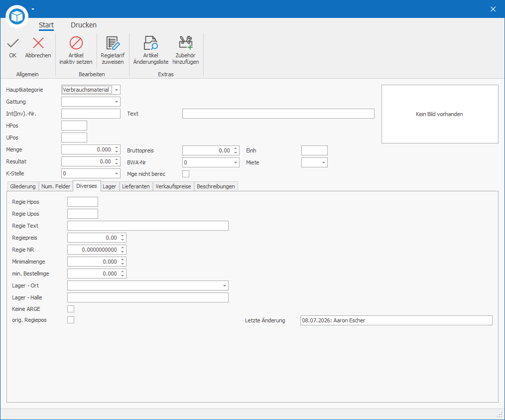This screenshot has height=420, width=505.
Task: Open Regietarif zuweisen tool
Action: tap(113, 50)
